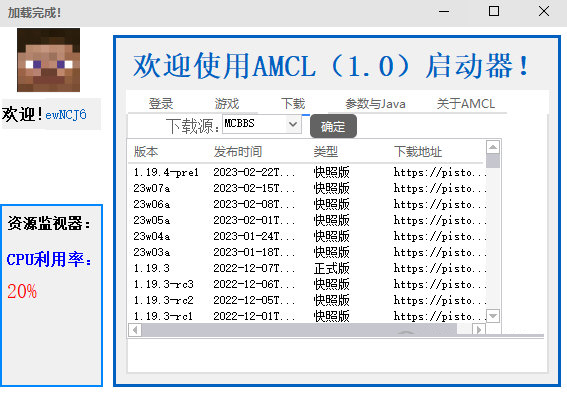
Task: Open the 下载 tab
Action: tap(293, 104)
